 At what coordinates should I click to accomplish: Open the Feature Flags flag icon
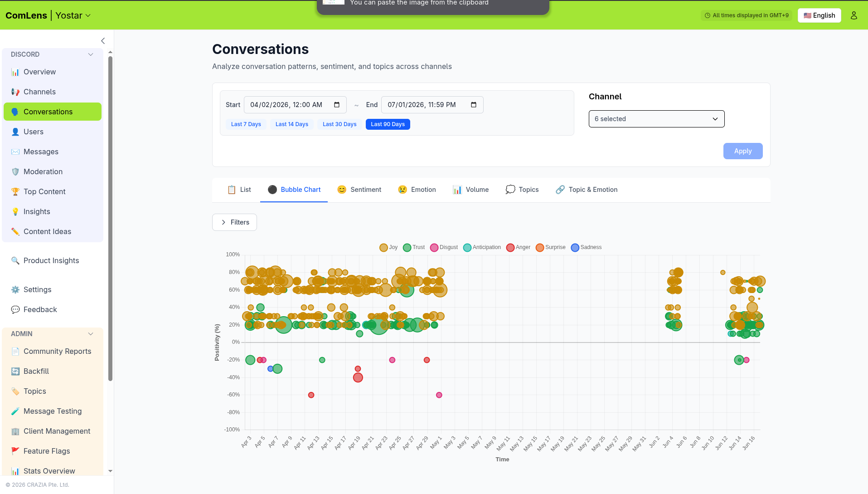coord(15,451)
